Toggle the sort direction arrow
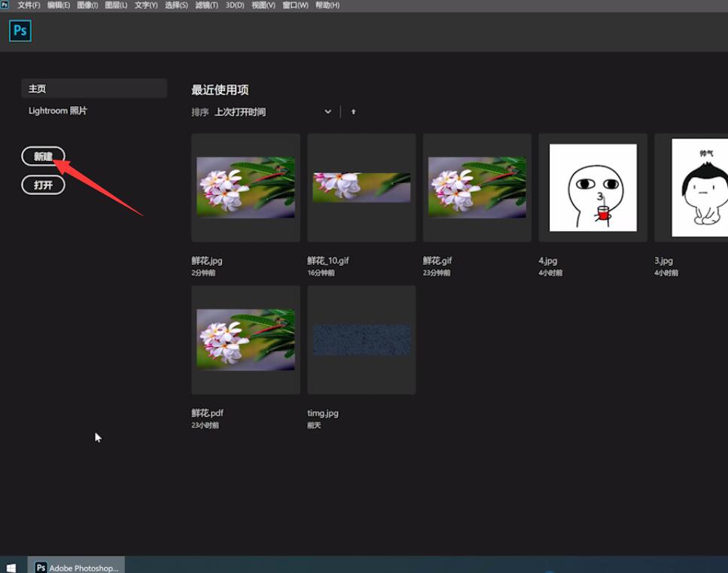 pos(353,112)
